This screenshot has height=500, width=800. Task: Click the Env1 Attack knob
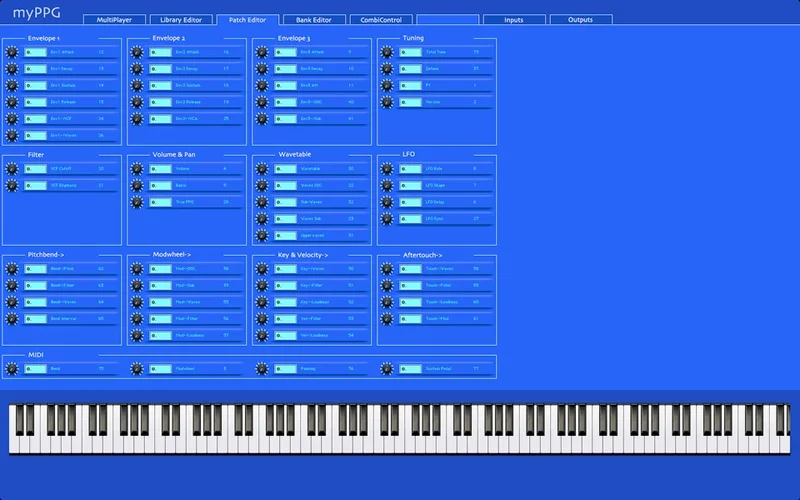point(12,52)
